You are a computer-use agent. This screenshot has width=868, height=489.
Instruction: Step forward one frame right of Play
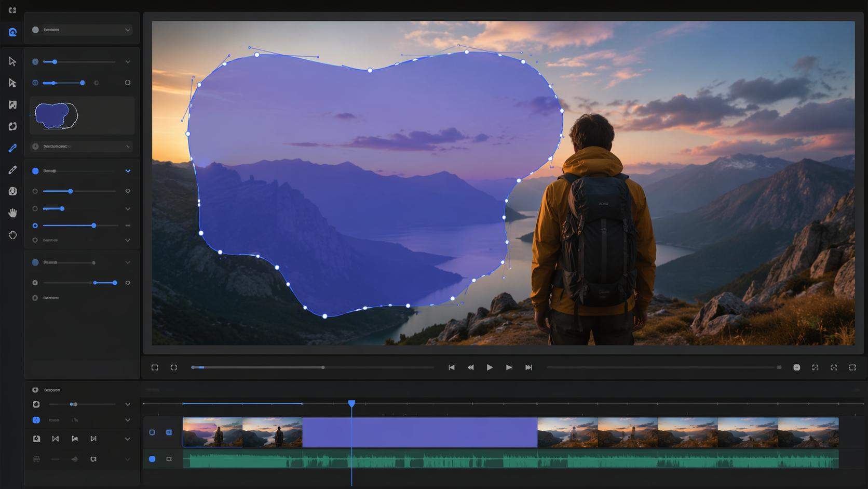[x=509, y=367]
